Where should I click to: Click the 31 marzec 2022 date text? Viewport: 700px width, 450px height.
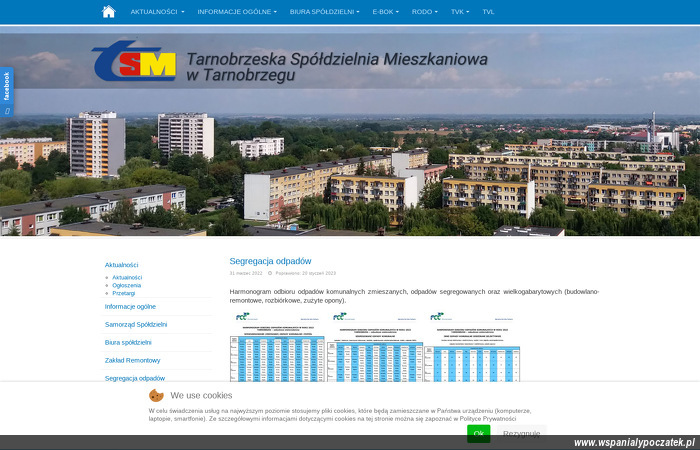[x=246, y=273]
